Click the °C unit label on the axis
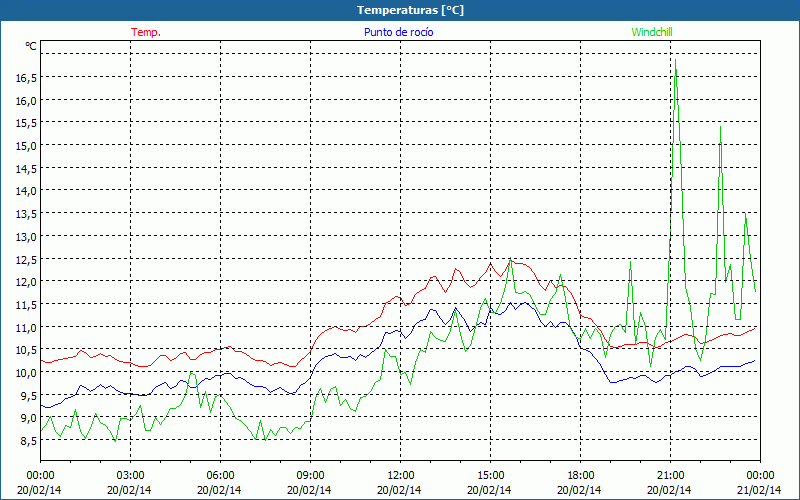Viewport: 800px width, 500px height. tap(31, 46)
